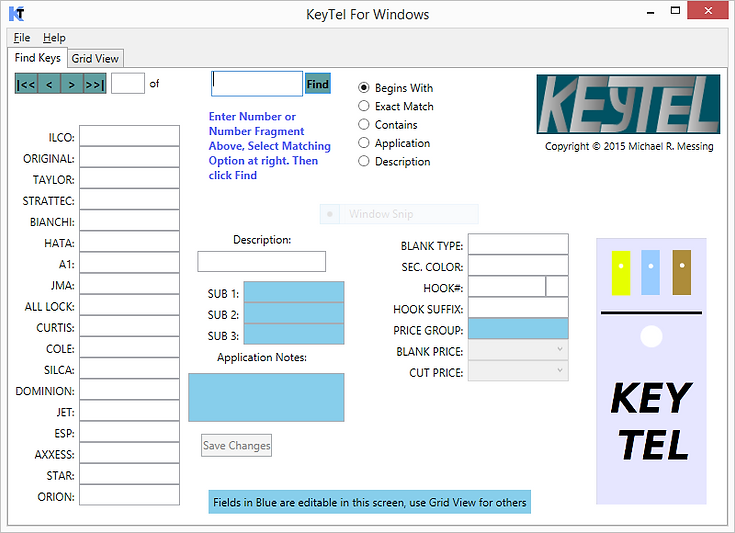Click the KEYTEL logo banner
735x533 pixels.
point(628,104)
